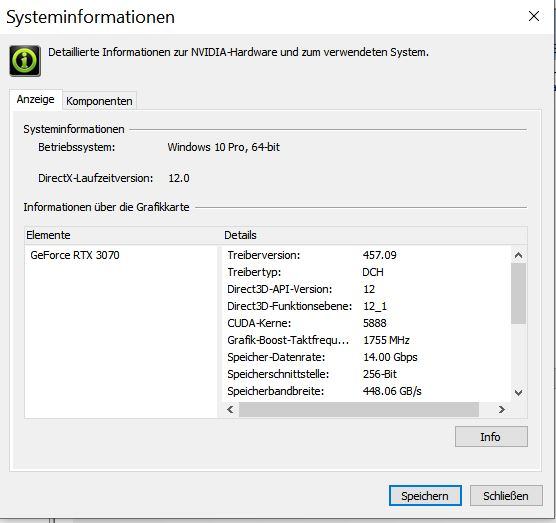Screen dimensions: 556x523
Task: Click the vertical scrollbar thumb in Details
Action: click(518, 293)
